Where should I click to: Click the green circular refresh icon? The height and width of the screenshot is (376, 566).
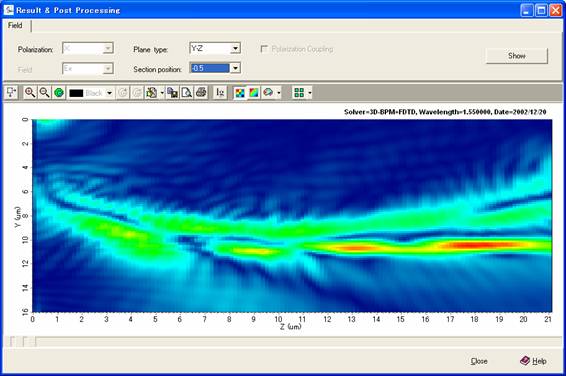pyautogui.click(x=59, y=93)
